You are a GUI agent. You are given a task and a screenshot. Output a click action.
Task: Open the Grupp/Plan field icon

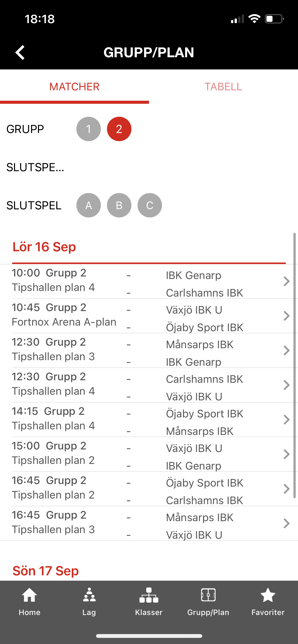(x=208, y=595)
